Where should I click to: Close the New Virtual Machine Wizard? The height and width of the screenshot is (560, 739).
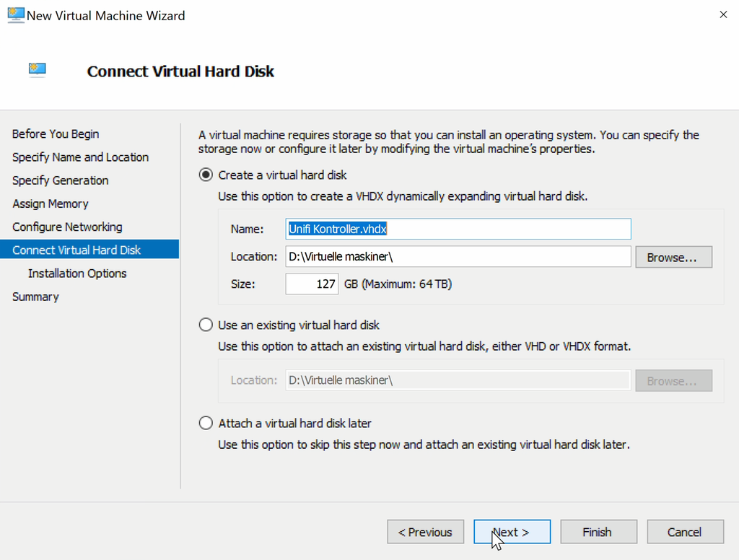pyautogui.click(x=723, y=14)
